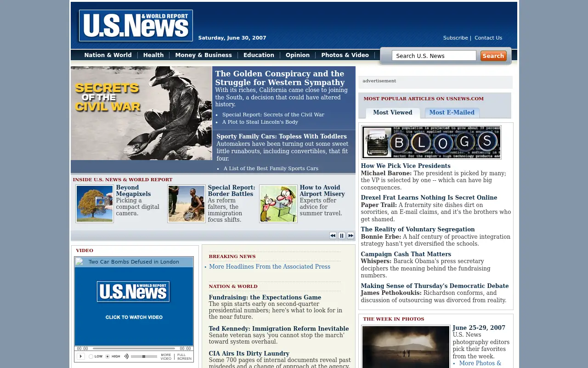Click the BLOGS typewriter banner
The image size is (588, 368).
(x=431, y=143)
